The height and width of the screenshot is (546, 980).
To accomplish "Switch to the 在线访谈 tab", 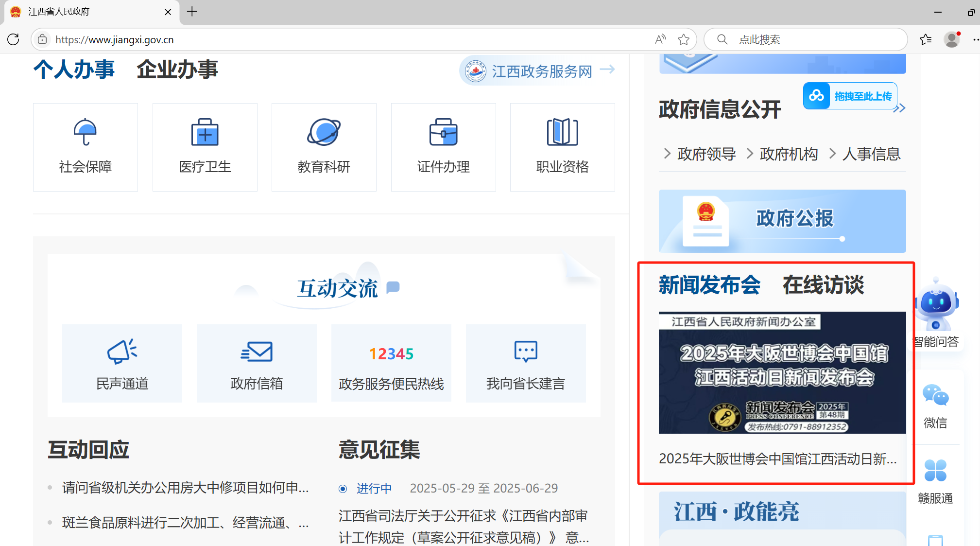I will (823, 285).
